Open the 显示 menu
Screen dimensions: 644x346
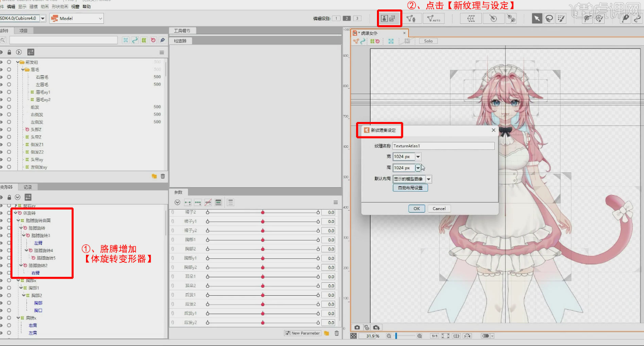(x=22, y=7)
